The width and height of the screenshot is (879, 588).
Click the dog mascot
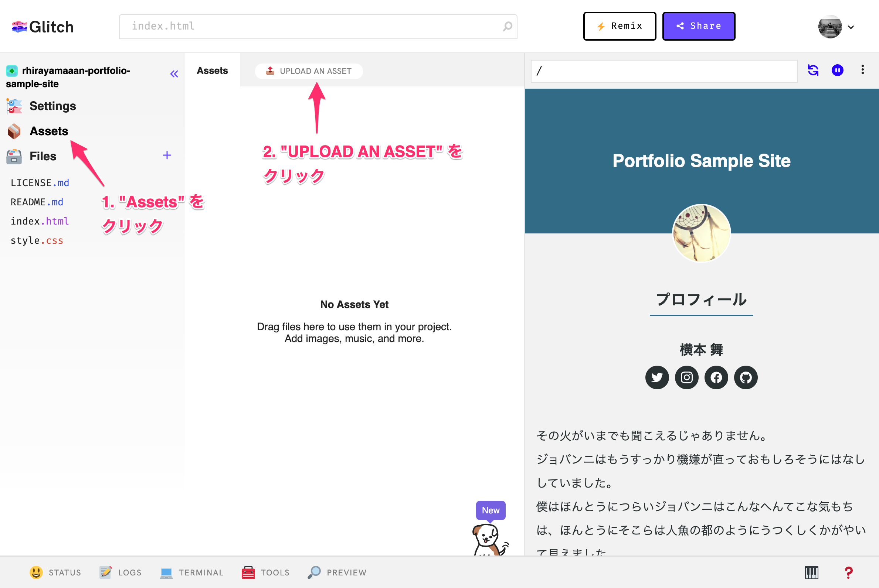tap(489, 539)
